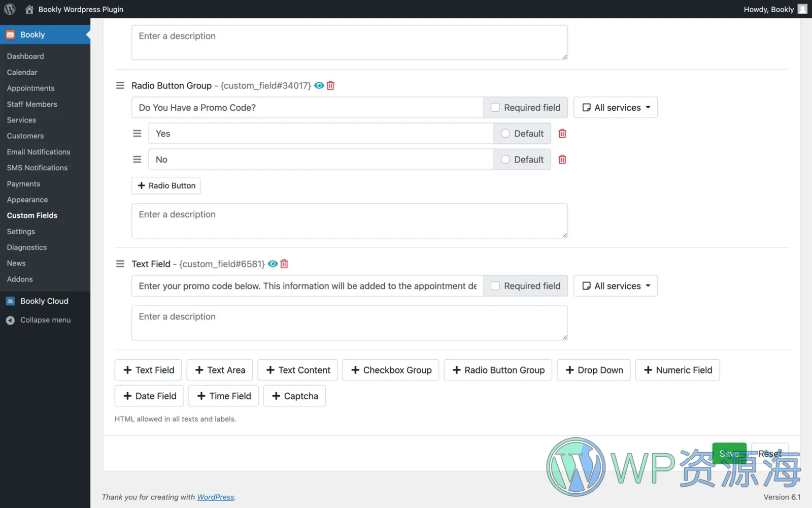Add a Drop Down field
The width and height of the screenshot is (812, 508).
tap(594, 370)
